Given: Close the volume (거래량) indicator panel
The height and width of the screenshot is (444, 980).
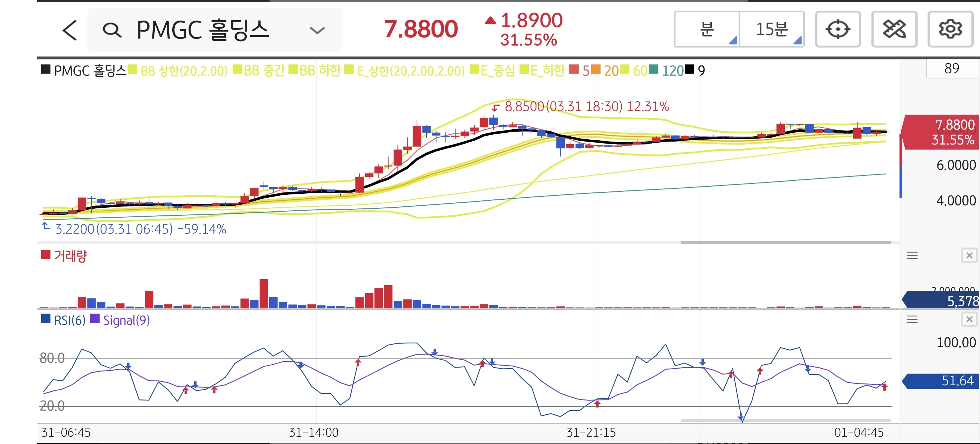Looking at the screenshot, I should click(x=969, y=256).
